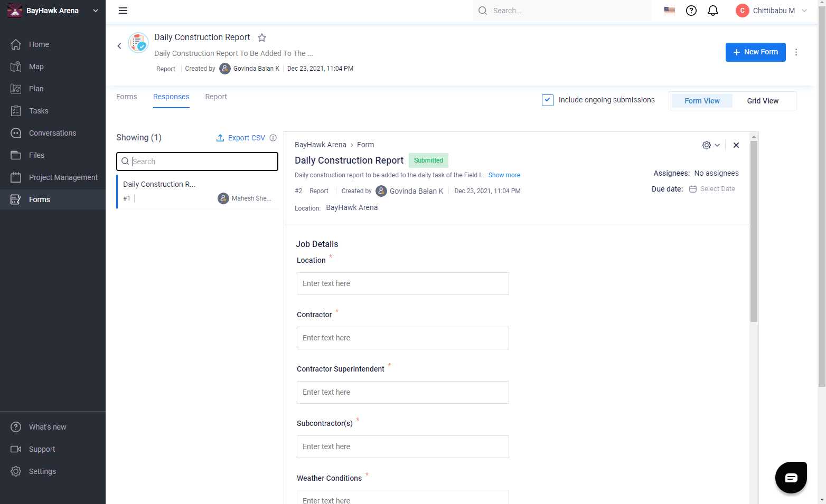Open What's new

coord(53,427)
